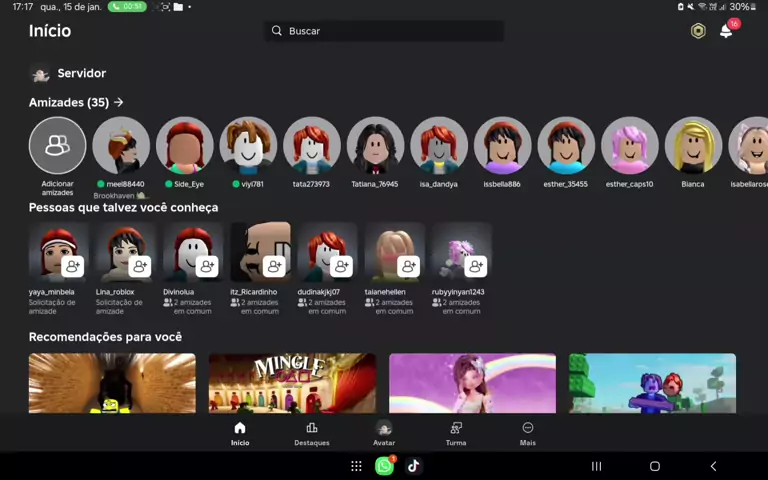Launch TikTok from the taskbar
Image resolution: width=768 pixels, height=480 pixels.
click(413, 466)
